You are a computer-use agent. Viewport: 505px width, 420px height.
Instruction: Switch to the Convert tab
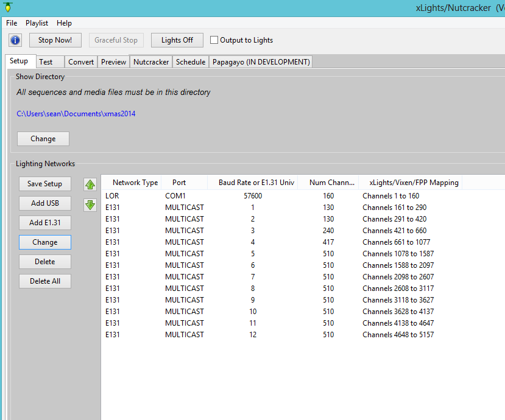(x=81, y=62)
